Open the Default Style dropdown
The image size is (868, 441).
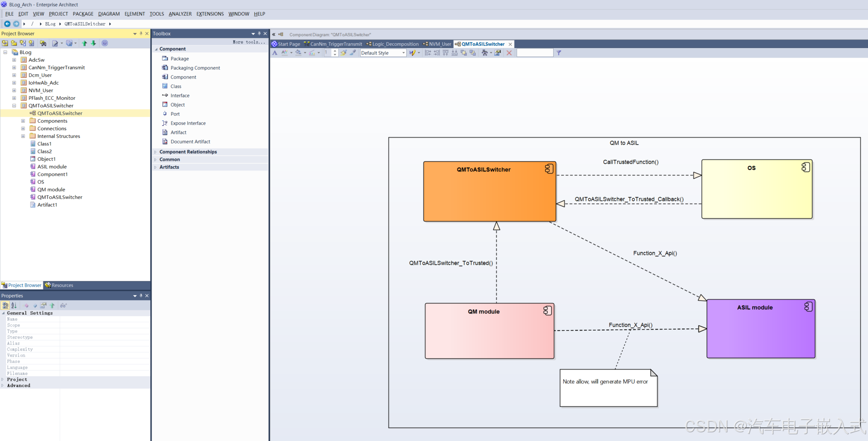click(x=403, y=53)
